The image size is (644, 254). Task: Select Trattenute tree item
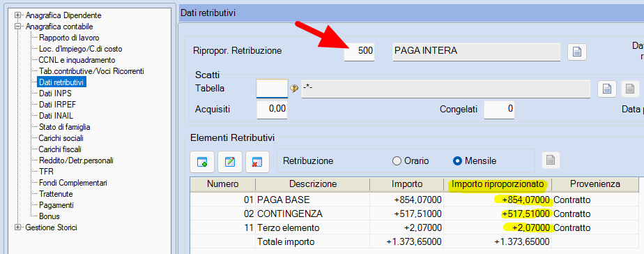(x=56, y=193)
